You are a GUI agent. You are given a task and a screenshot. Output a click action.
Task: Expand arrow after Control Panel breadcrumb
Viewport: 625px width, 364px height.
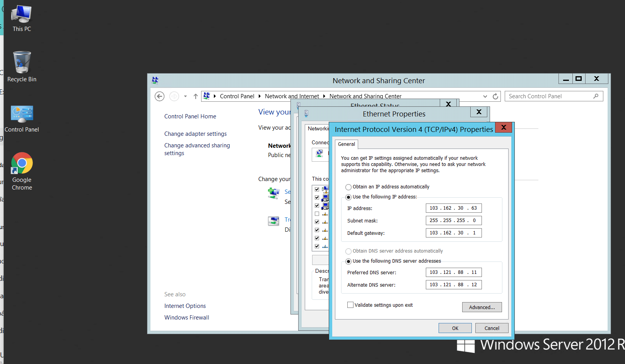tap(260, 96)
